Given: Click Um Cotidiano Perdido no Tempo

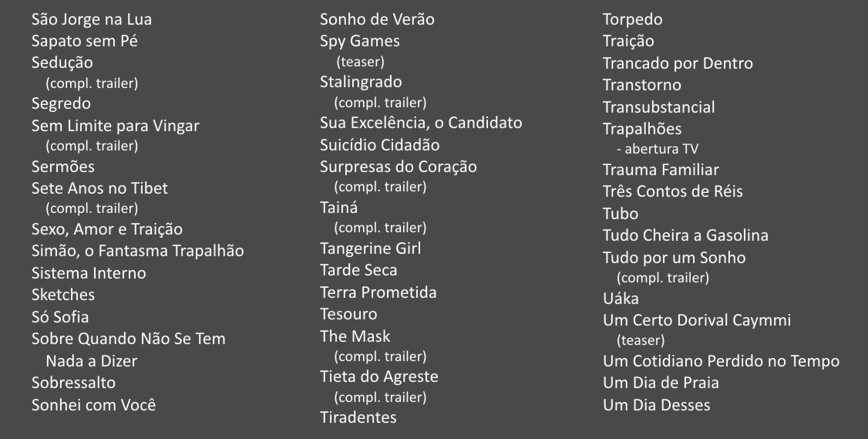Looking at the screenshot, I should (722, 361).
